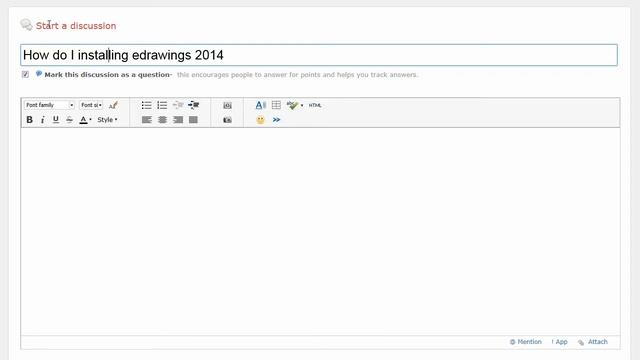Viewport: 640px width, 360px height.
Task: Click the increase indent icon
Action: click(x=193, y=105)
